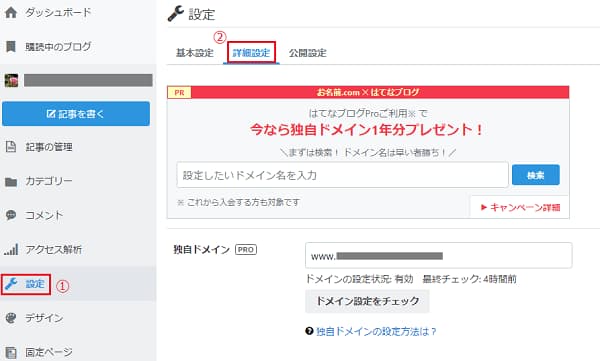600x361 pixels.
Task: Click the bar chart icon beside アクセス解析
Action: point(11,250)
